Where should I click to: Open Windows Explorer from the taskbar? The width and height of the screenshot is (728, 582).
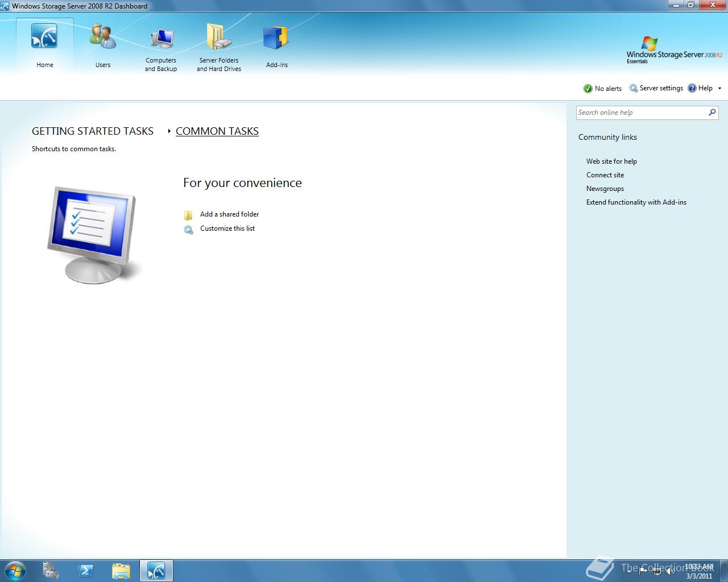coord(121,571)
